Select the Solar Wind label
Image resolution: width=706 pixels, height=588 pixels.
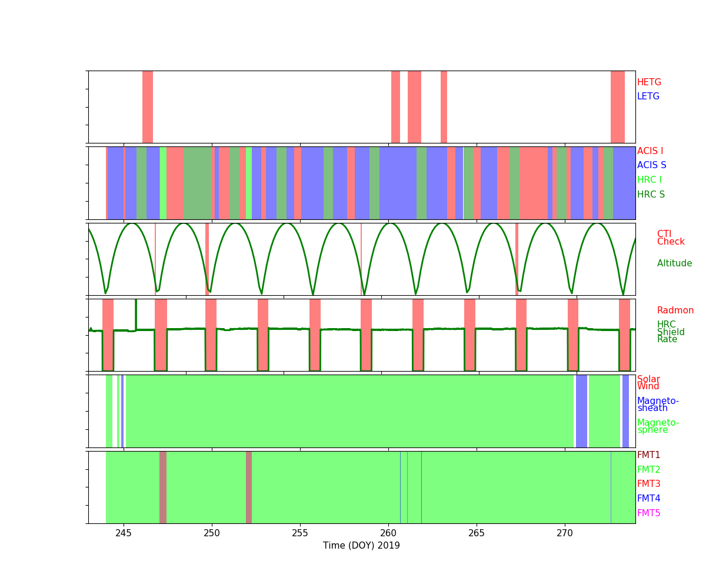[648, 383]
